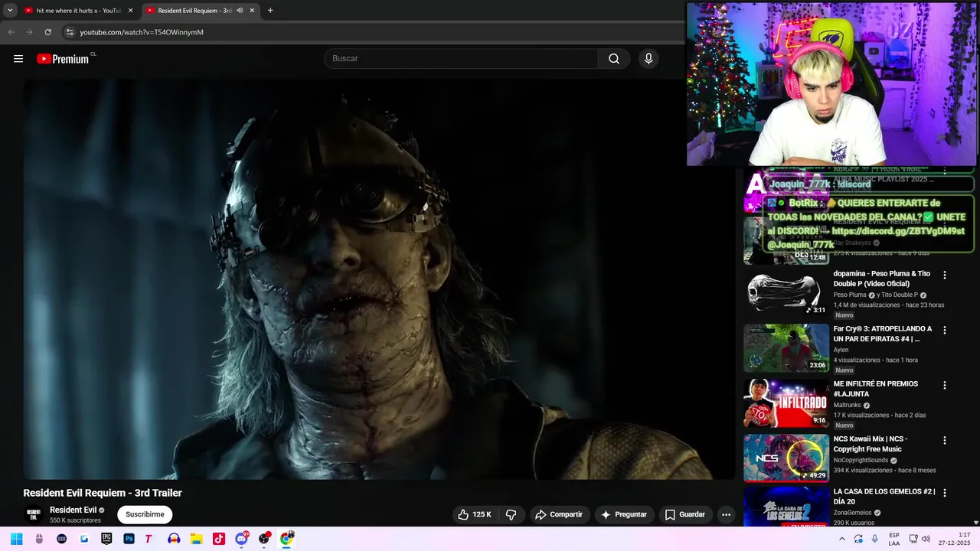Click the Suscribirme button
980x551 pixels.
[145, 514]
